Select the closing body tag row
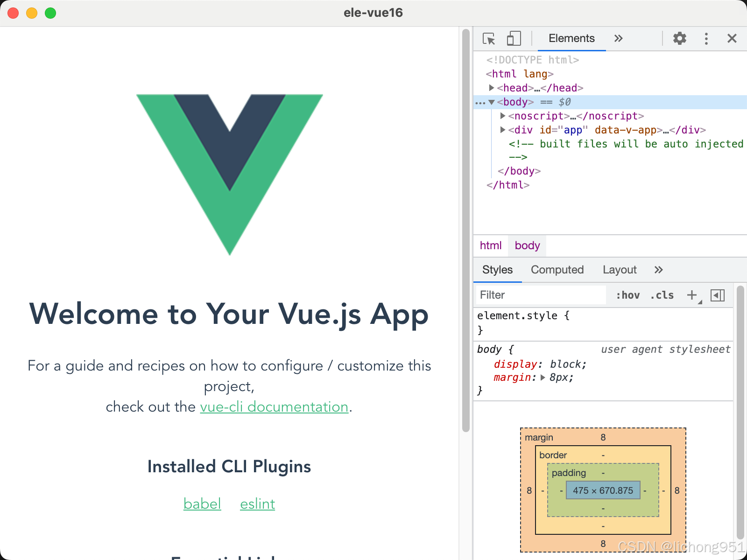The image size is (747, 560). coord(610,171)
